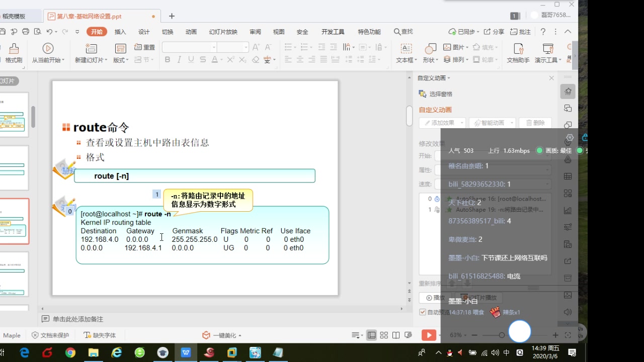The image size is (644, 362).
Task: Open the 幻灯片放映 menu tab
Action: [223, 31]
